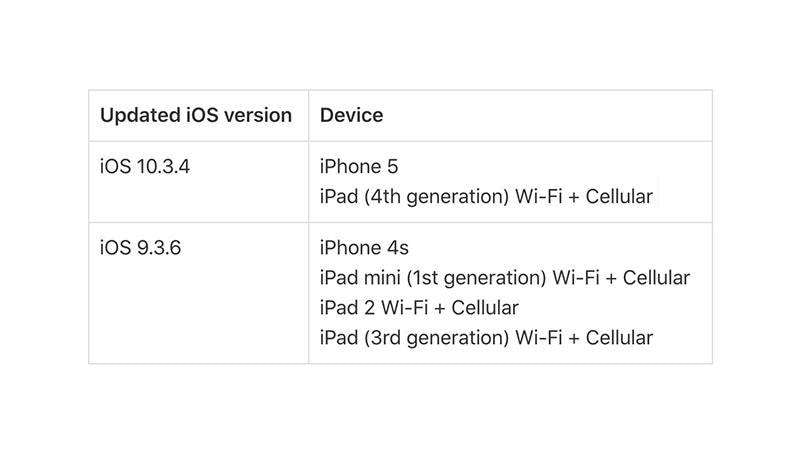Select the iPad (3rd generation) device line
Screen dimensions: 800x450
pyautogui.click(x=486, y=337)
